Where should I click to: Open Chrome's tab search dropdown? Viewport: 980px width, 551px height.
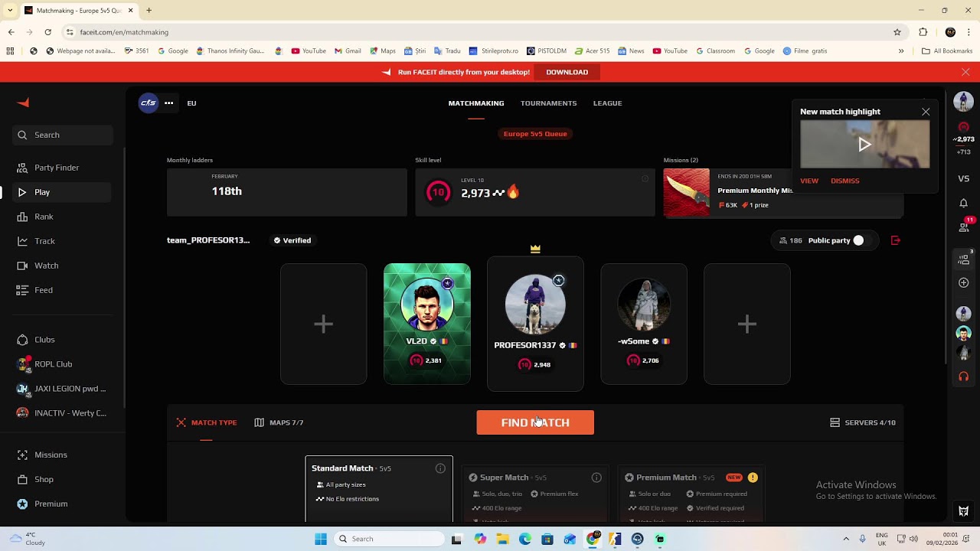tap(11, 11)
